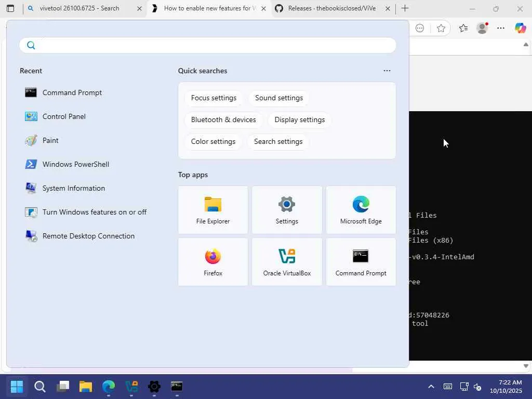
Task: Close the vivetool Search tab
Action: (x=139, y=8)
